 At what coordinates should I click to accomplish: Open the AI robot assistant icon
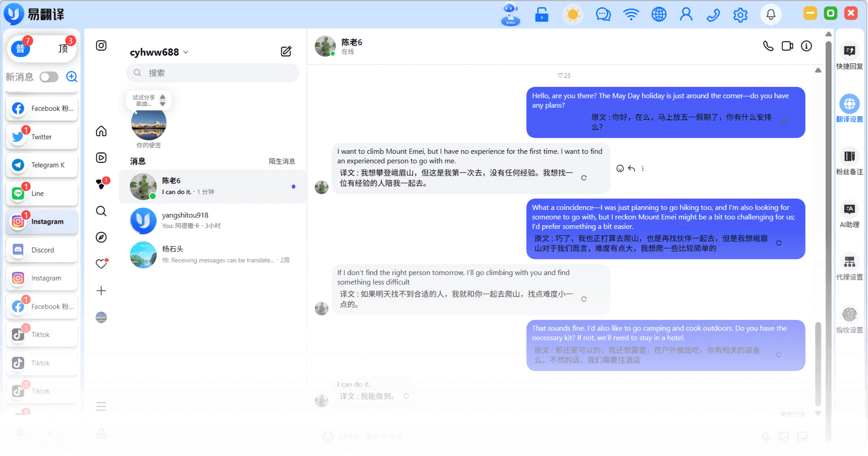click(510, 14)
